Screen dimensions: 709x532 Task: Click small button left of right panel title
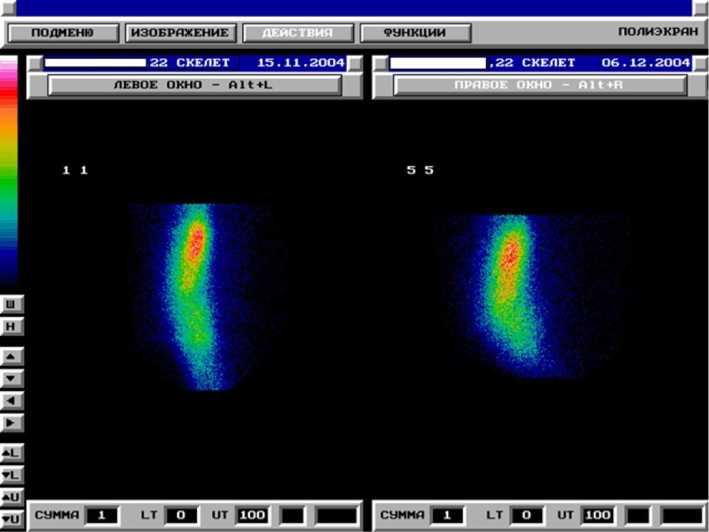[380, 63]
